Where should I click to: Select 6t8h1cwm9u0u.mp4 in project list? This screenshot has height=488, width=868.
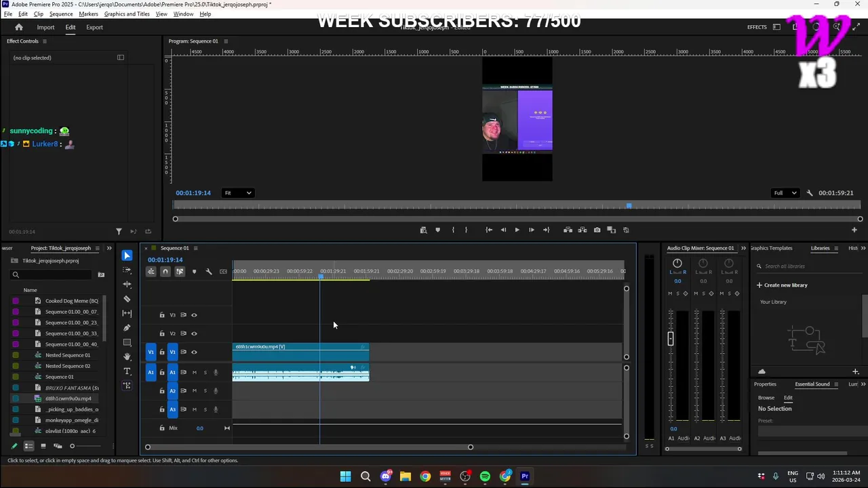tap(68, 399)
